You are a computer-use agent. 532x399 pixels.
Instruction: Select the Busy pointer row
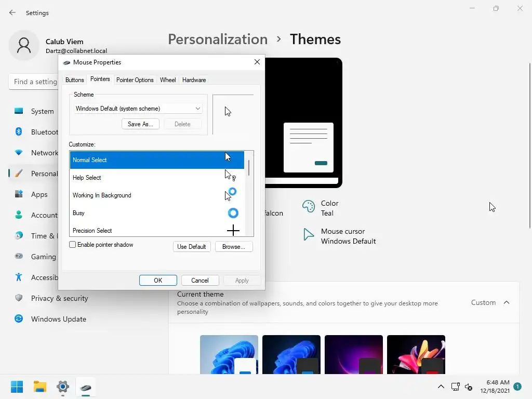click(157, 212)
